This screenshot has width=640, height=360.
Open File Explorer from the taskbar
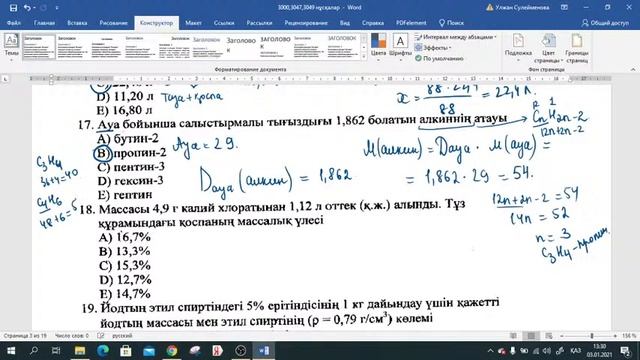pos(80,351)
